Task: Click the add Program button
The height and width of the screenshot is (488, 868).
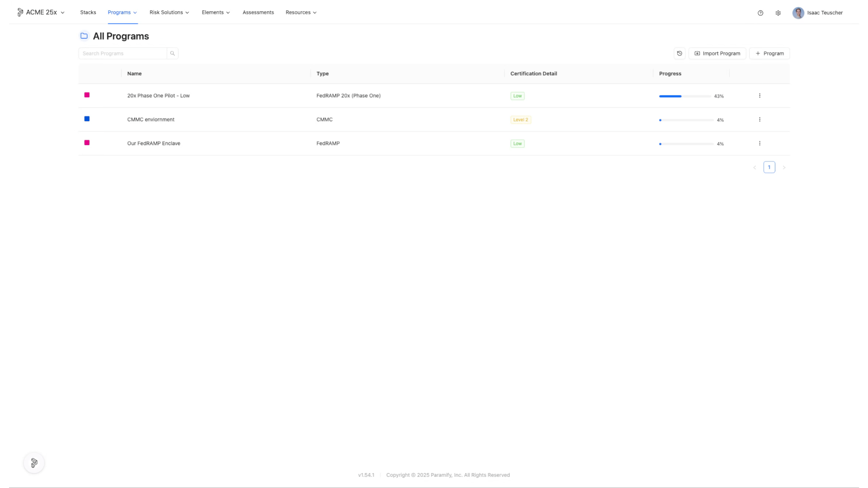Action: pyautogui.click(x=769, y=53)
